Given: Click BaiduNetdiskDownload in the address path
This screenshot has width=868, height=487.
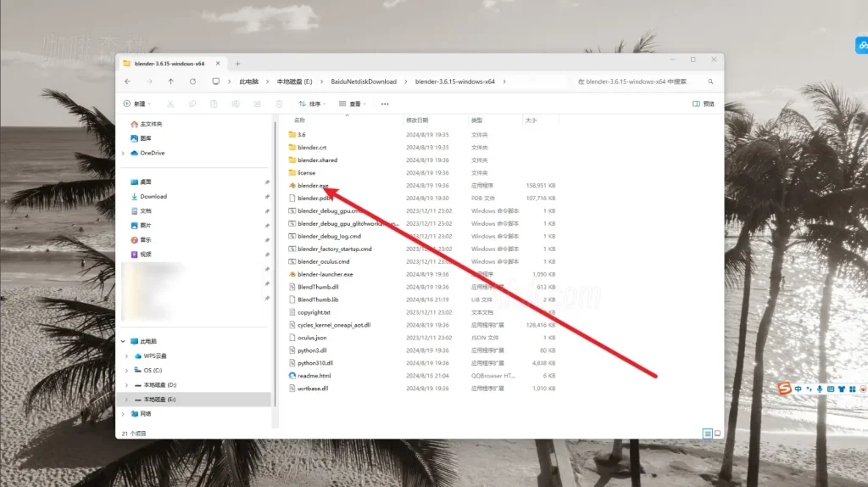Looking at the screenshot, I should (x=364, y=81).
